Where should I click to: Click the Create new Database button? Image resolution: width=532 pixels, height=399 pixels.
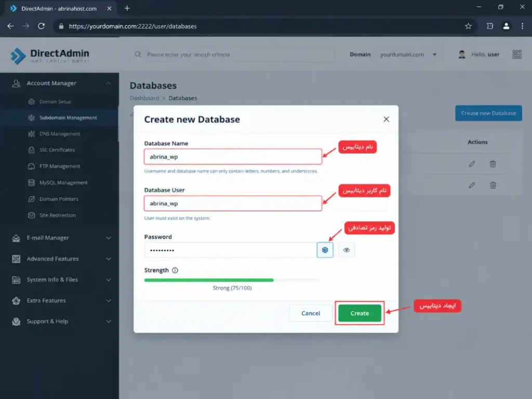tap(488, 113)
